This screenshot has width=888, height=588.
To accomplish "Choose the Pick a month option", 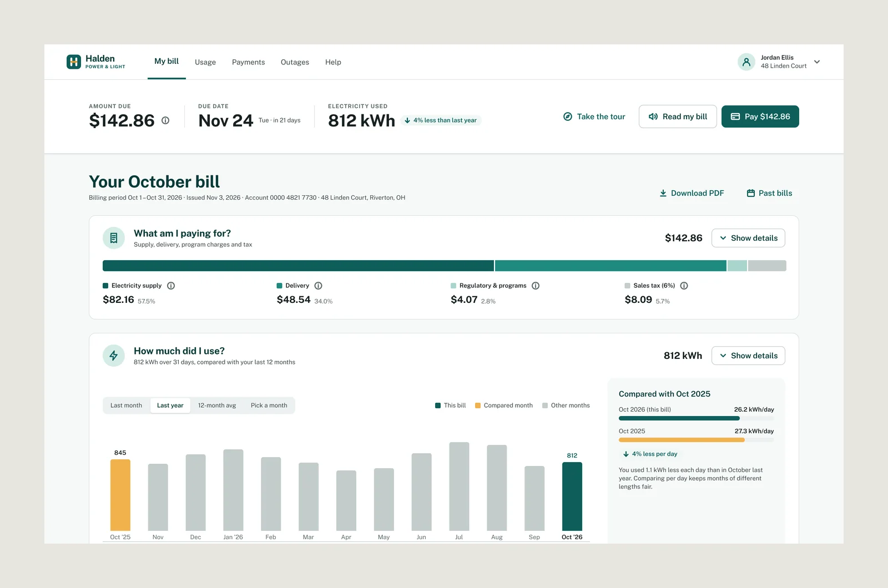I will click(x=269, y=405).
